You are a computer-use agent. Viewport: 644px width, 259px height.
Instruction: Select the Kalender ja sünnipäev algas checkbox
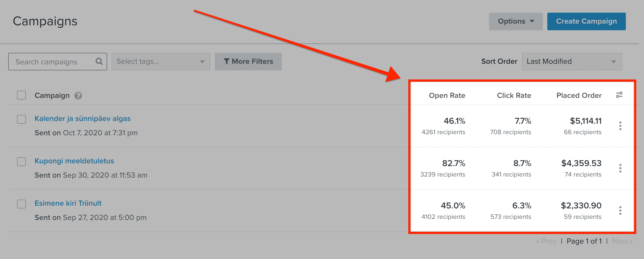[21, 119]
